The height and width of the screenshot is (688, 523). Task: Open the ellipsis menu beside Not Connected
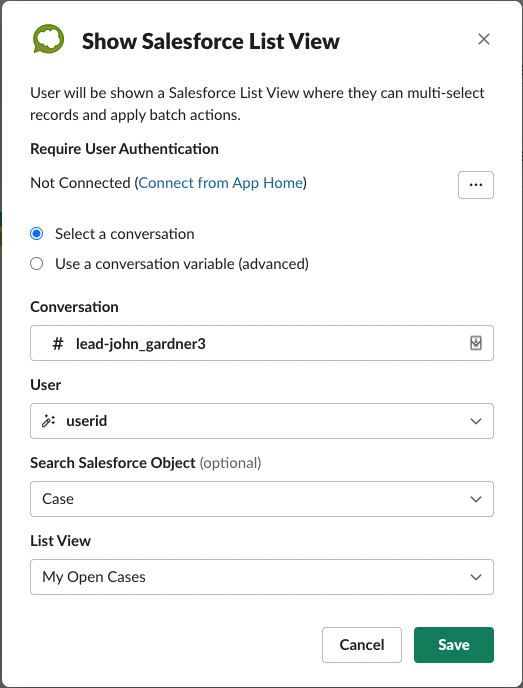pyautogui.click(x=476, y=185)
